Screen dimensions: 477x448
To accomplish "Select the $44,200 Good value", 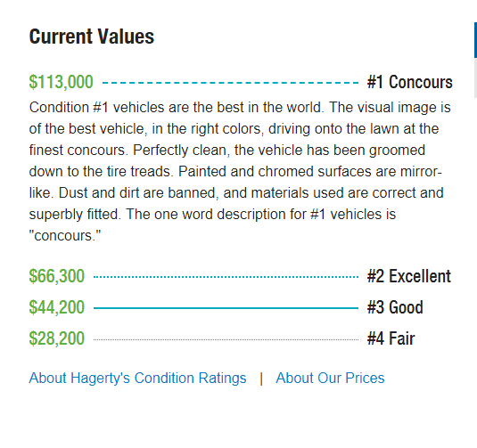I will point(56,307).
